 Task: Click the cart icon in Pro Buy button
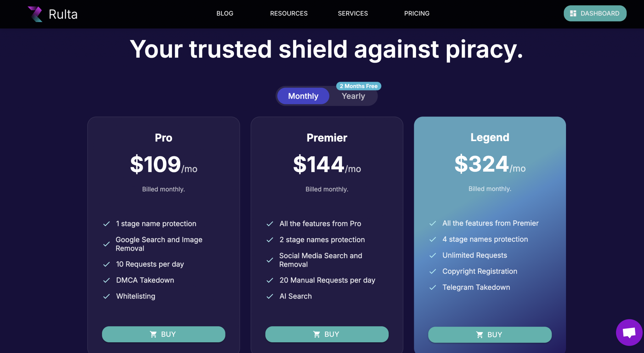tap(153, 334)
